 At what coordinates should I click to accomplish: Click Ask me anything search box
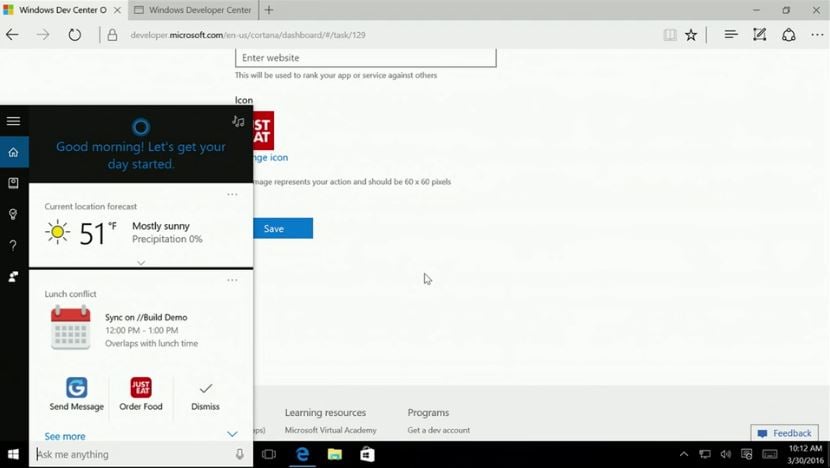132,454
